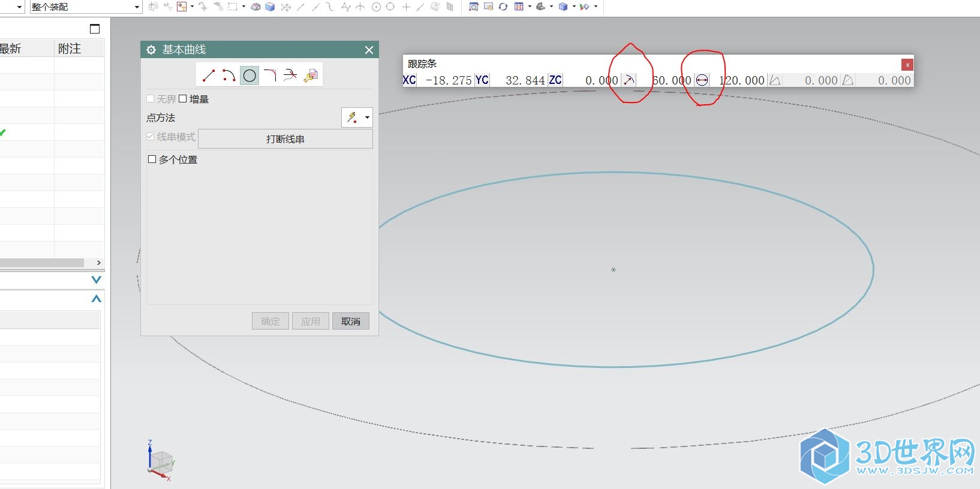Open the Edit curve parameters tool
Image resolution: width=980 pixels, height=489 pixels.
[x=311, y=76]
